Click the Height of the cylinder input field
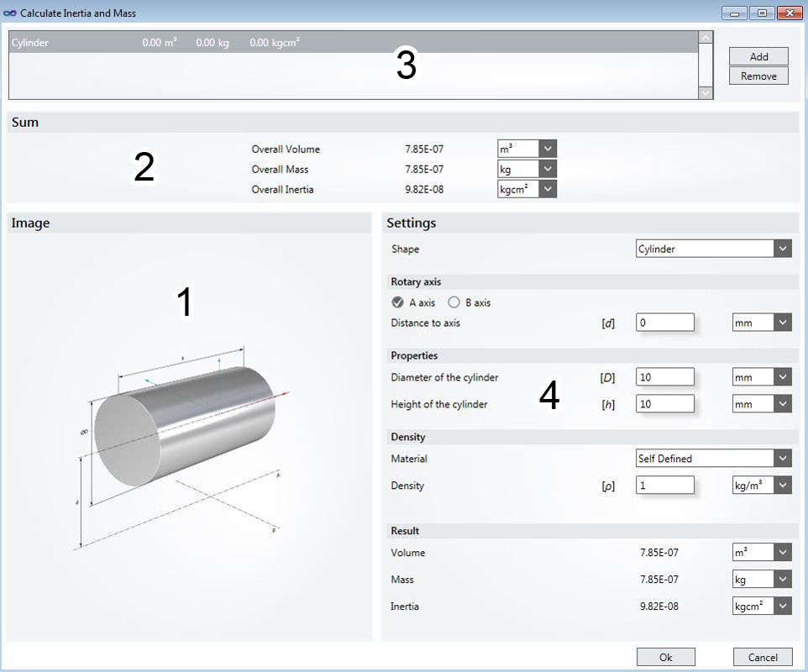Image resolution: width=808 pixels, height=672 pixels. point(664,404)
